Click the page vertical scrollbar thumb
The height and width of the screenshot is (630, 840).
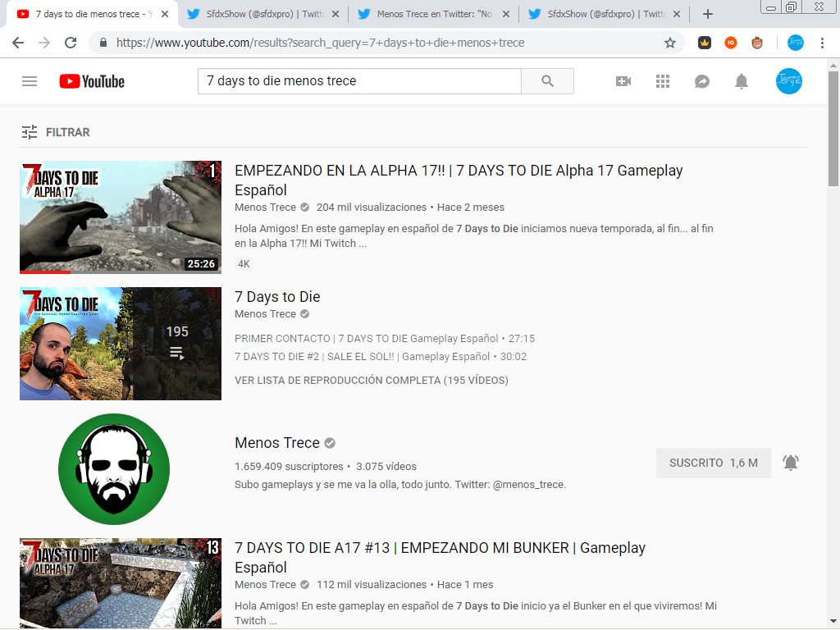[833, 129]
